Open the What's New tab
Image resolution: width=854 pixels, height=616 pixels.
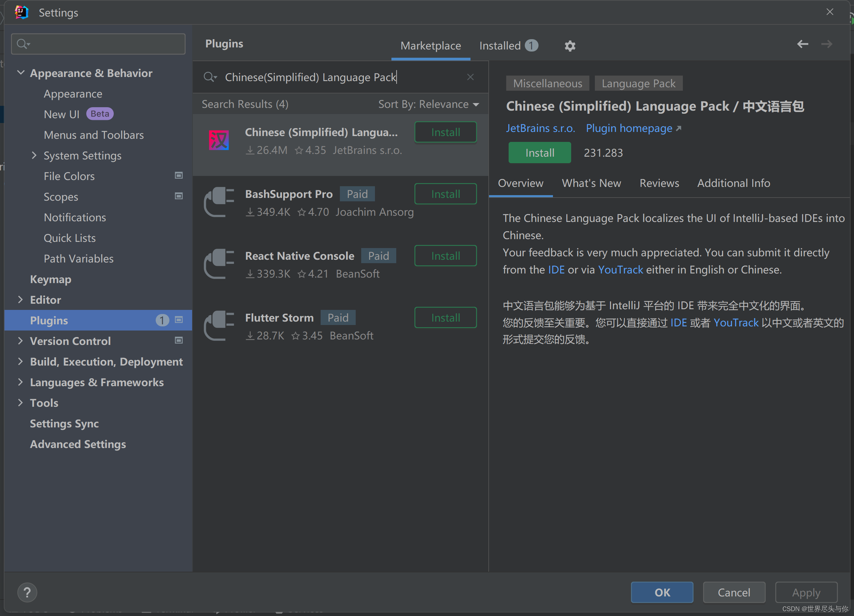pyautogui.click(x=591, y=183)
